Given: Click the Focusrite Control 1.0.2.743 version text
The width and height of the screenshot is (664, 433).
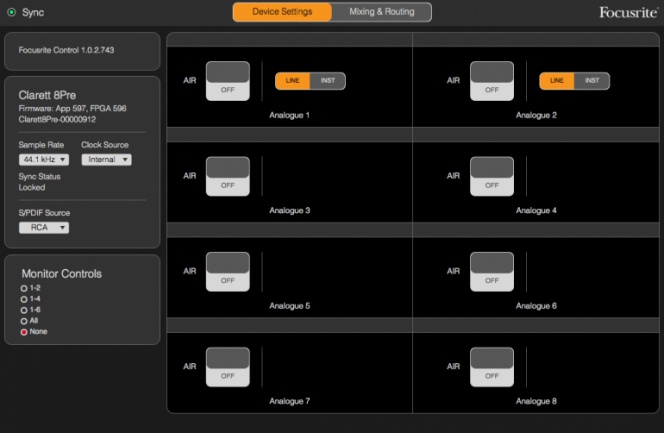Looking at the screenshot, I should tap(66, 50).
